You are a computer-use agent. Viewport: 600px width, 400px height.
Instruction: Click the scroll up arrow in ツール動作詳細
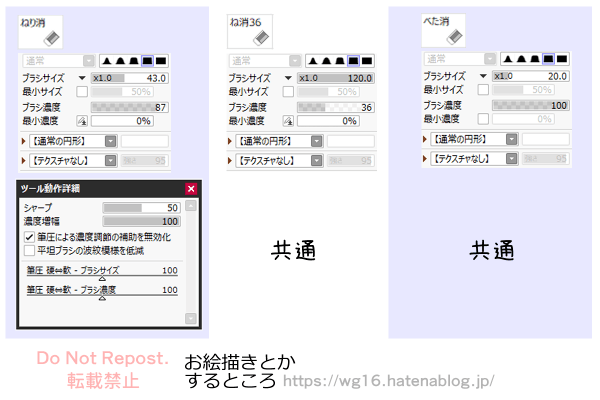coord(191,206)
